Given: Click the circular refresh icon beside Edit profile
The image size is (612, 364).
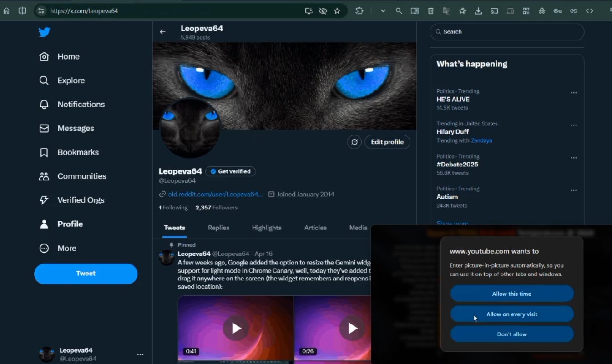Looking at the screenshot, I should (354, 142).
